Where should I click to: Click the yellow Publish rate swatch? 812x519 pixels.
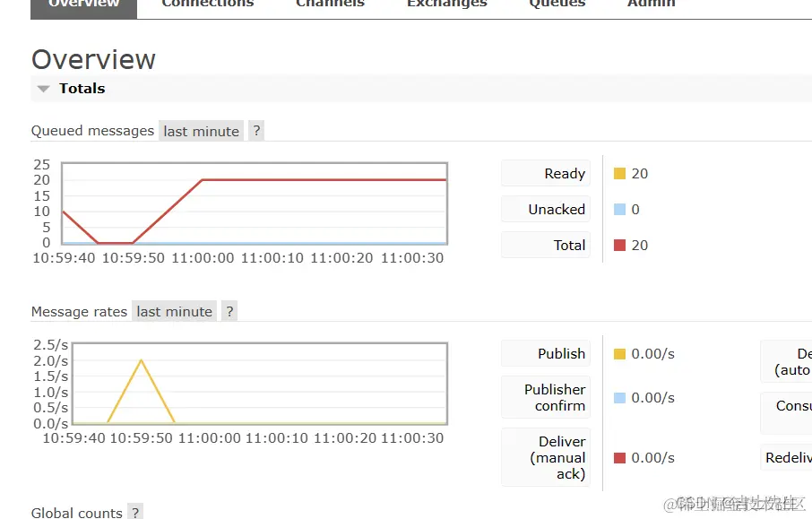coord(619,354)
